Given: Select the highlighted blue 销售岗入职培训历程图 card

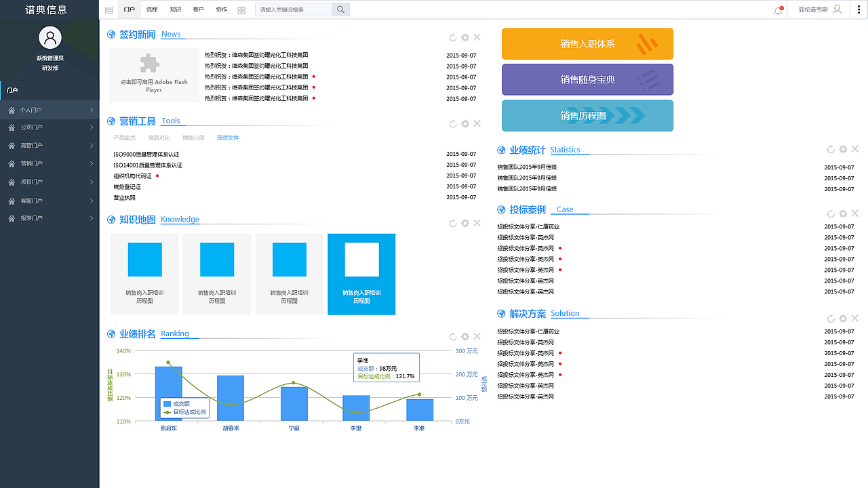Looking at the screenshot, I should click(361, 274).
